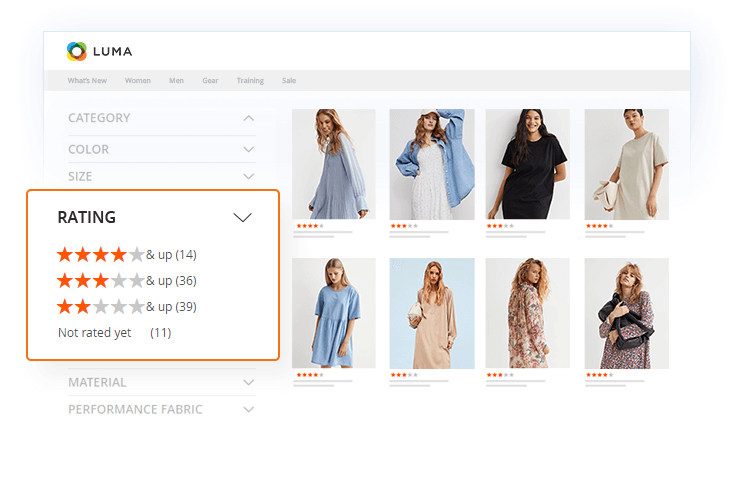The height and width of the screenshot is (489, 735).
Task: Select the Not rated yet filter
Action: (x=114, y=332)
